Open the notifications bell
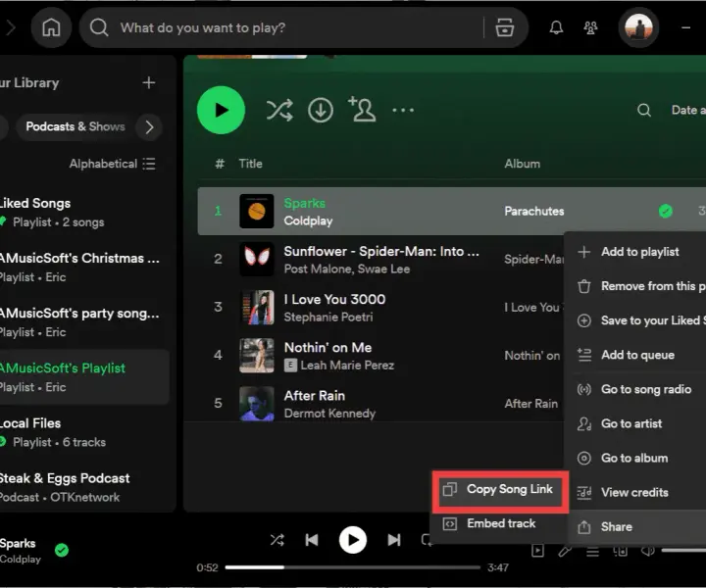This screenshot has width=706, height=588. point(556,27)
